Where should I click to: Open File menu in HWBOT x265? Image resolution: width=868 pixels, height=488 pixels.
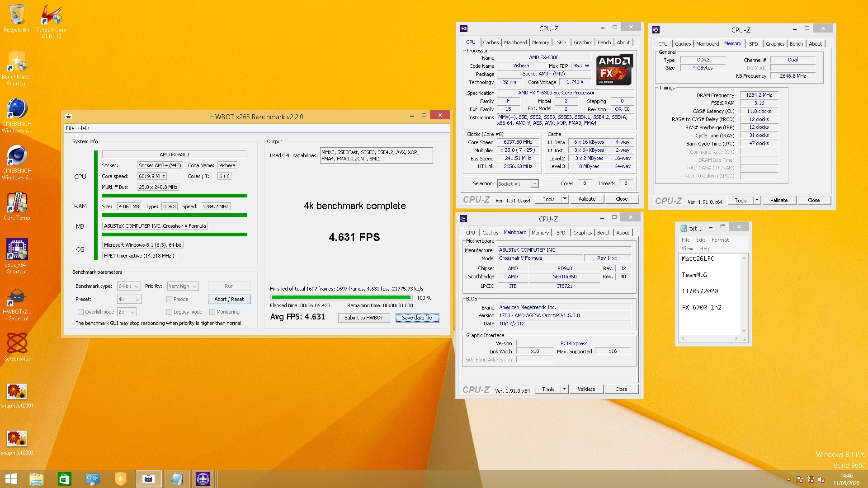click(70, 128)
